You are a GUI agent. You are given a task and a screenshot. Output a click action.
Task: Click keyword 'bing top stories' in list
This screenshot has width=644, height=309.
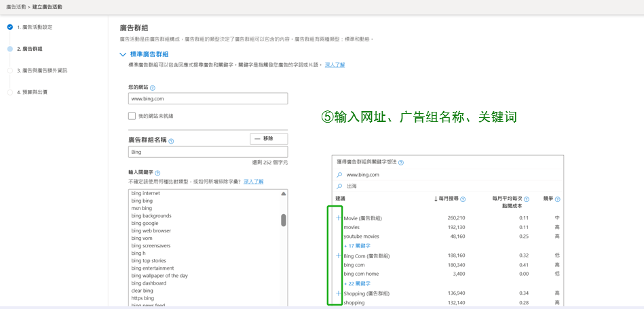point(149,261)
